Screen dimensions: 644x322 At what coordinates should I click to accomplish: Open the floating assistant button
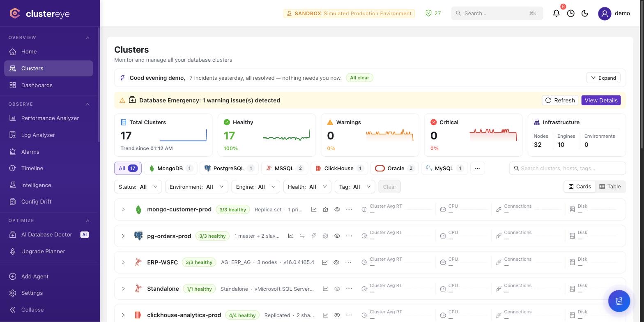click(619, 301)
